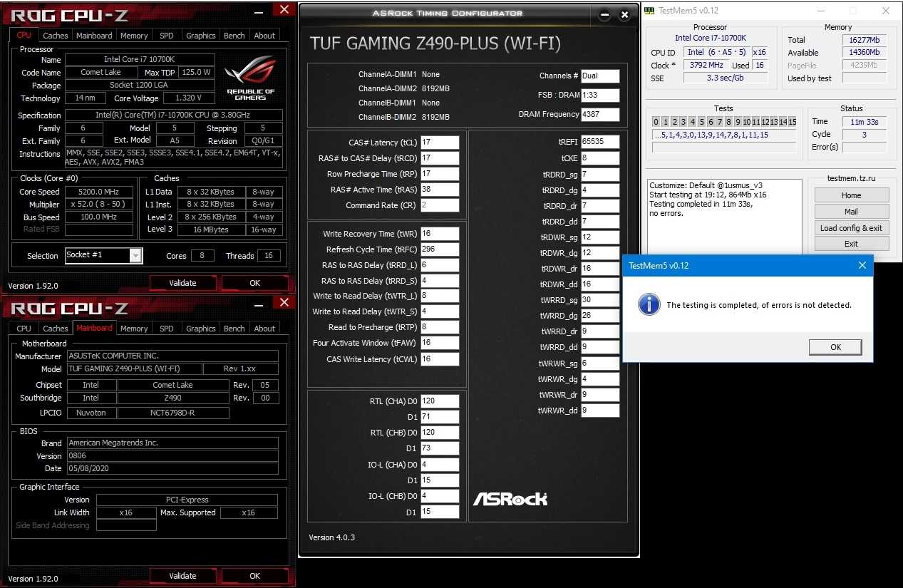Close the testing completed dialog with X
Viewport: 903px width, 588px height.
[x=862, y=266]
